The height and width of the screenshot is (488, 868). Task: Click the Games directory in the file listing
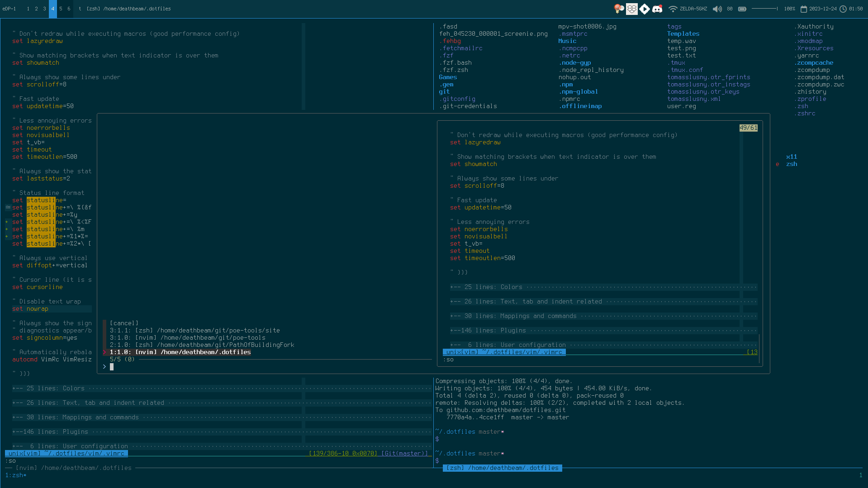[x=448, y=77]
